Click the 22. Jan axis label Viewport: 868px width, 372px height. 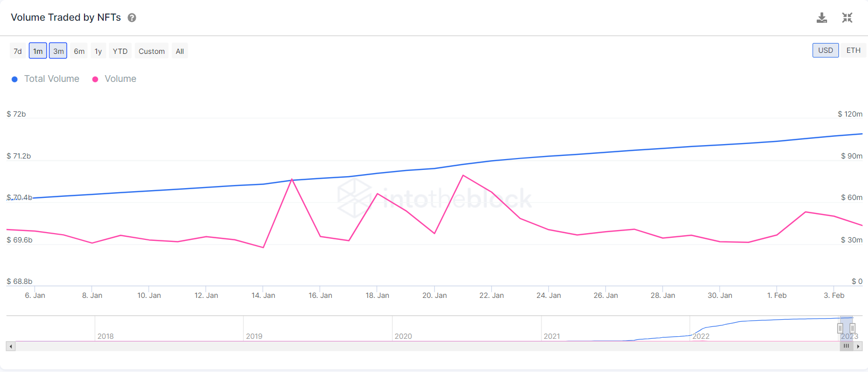[x=492, y=295]
